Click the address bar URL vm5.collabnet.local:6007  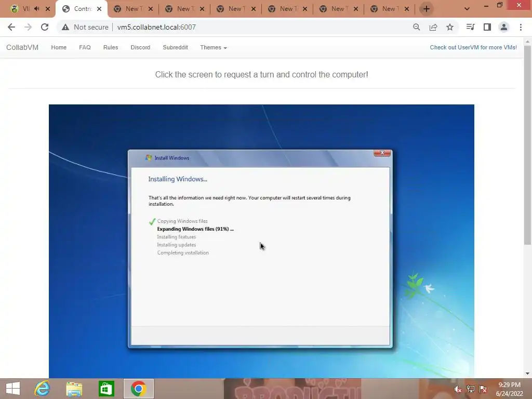pos(156,27)
